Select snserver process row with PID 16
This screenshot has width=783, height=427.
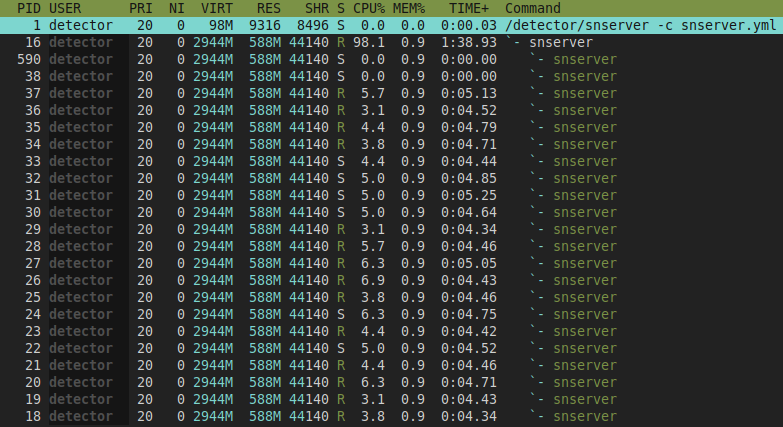tap(392, 42)
